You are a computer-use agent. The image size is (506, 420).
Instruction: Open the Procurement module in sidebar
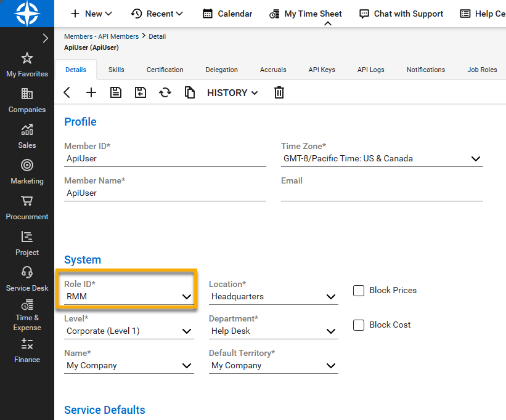[x=27, y=207]
